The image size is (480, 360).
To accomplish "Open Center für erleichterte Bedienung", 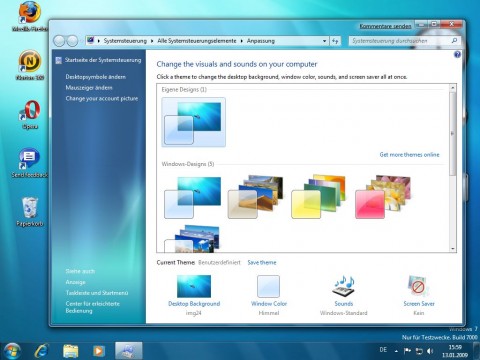I will click(93, 307).
